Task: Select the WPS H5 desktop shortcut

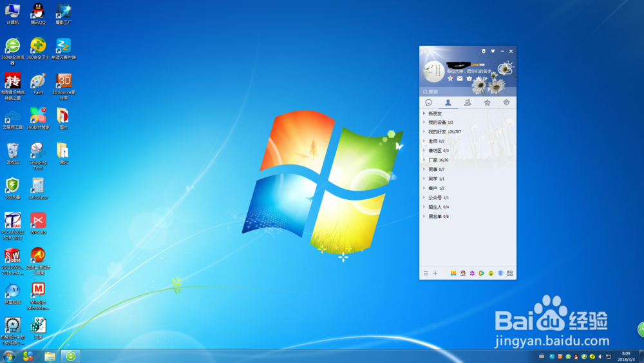Action: (x=38, y=224)
